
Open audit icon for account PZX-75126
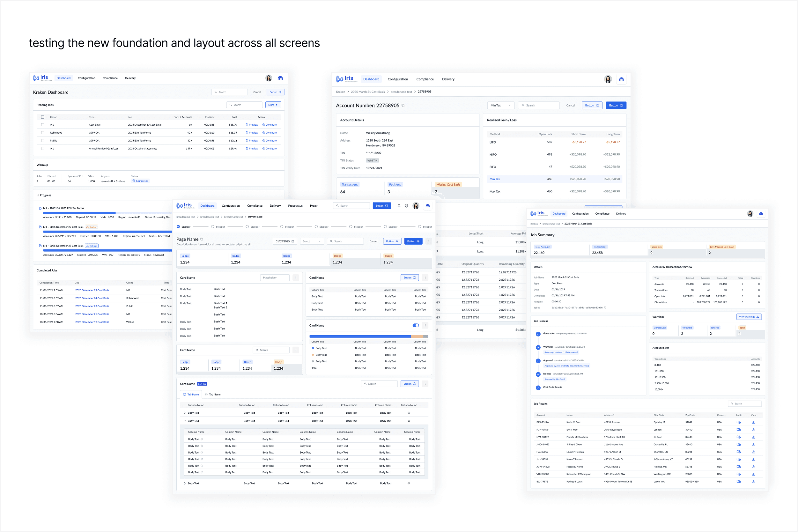(x=739, y=422)
